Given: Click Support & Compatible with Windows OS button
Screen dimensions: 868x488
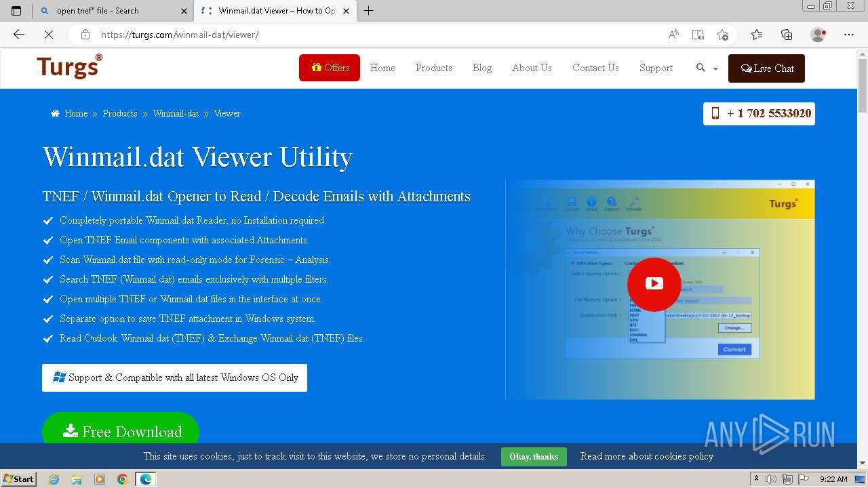Looking at the screenshot, I should (174, 378).
